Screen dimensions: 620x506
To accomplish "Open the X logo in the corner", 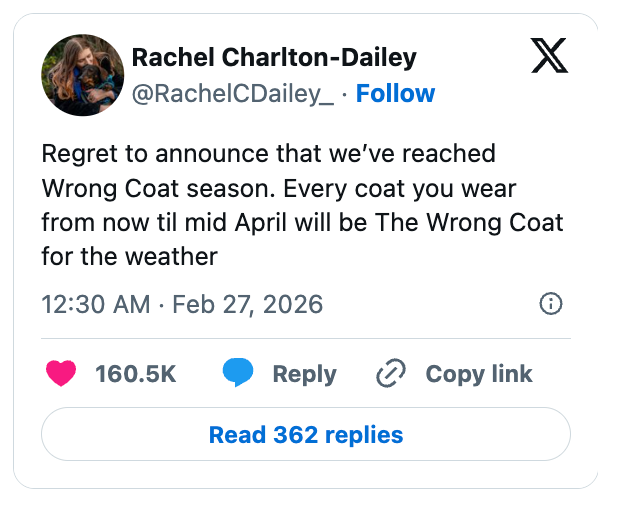I will (548, 56).
